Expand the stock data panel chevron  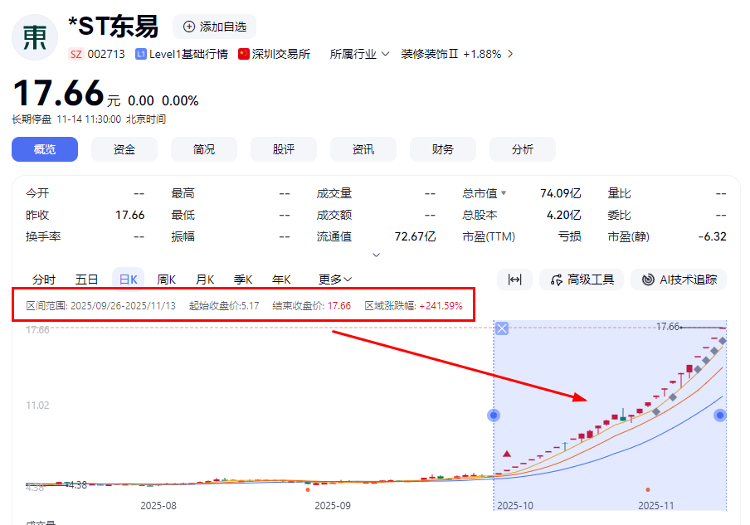point(376,255)
